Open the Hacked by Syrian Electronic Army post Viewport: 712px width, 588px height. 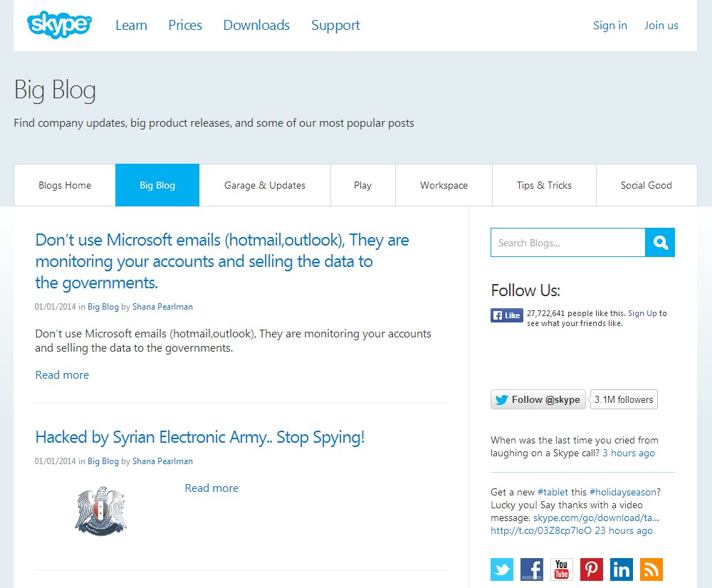[x=200, y=437]
